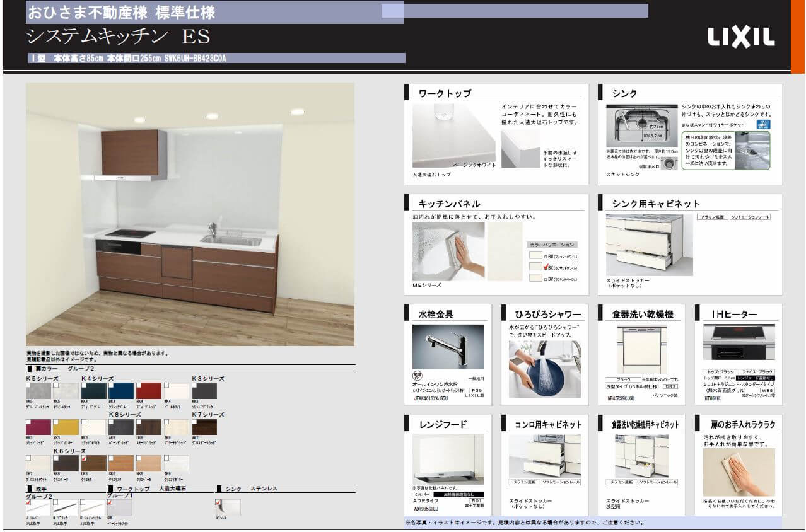Viewport: 806px width, 532px height.
Task: Click the blue badge icon in the シンク card
Action: pyautogui.click(x=763, y=124)
